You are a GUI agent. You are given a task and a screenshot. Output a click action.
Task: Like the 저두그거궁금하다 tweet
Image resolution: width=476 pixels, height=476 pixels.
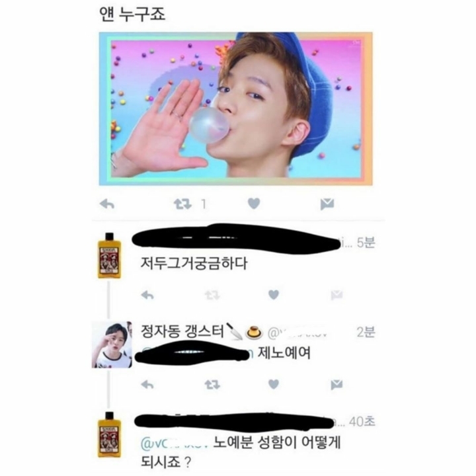(274, 294)
